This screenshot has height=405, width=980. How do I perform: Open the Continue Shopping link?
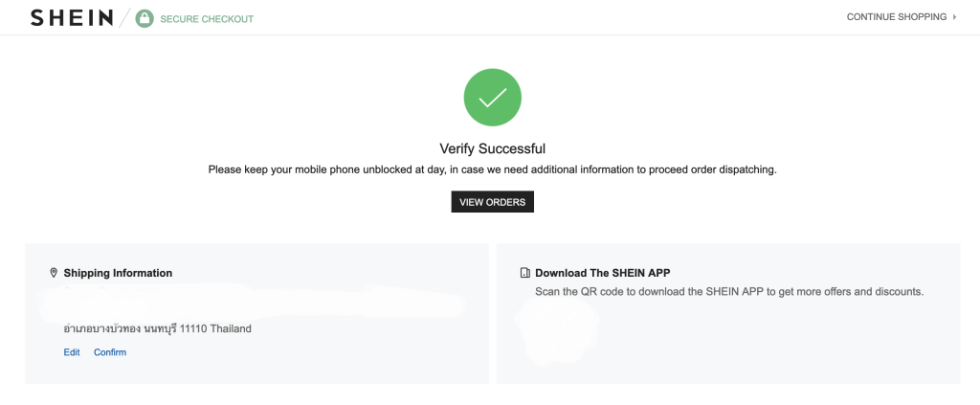pos(896,17)
